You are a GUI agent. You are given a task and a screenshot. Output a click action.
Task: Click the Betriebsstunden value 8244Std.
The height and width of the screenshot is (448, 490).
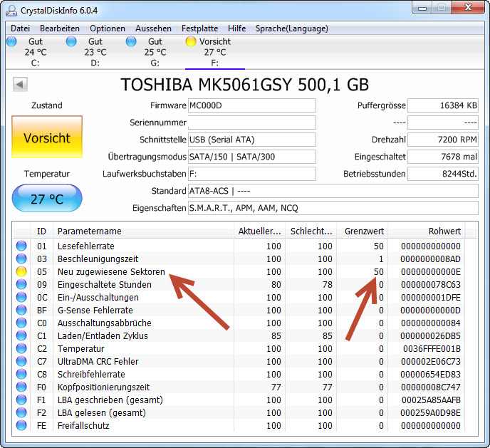443,174
